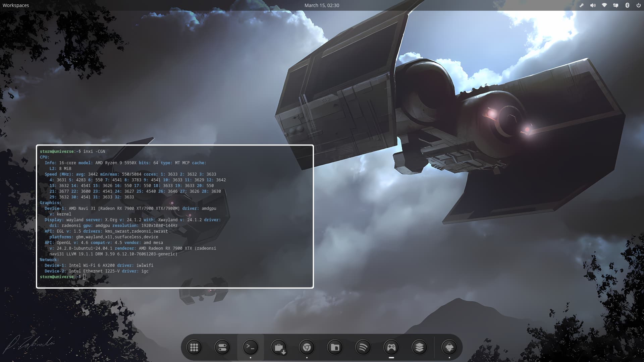644x362 pixels.
Task: Click 'driver: amdgpu' on the Device-1 graphics line
Action: tap(199, 208)
